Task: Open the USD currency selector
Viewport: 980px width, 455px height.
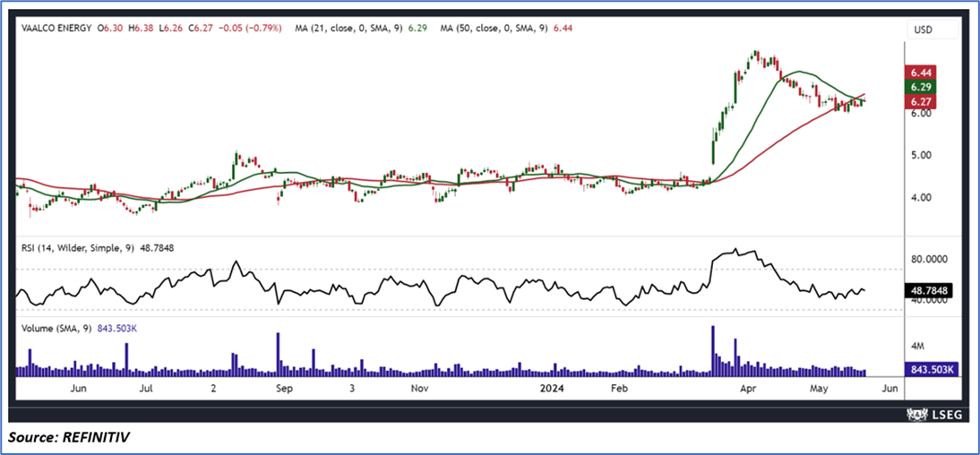Action: click(x=933, y=30)
